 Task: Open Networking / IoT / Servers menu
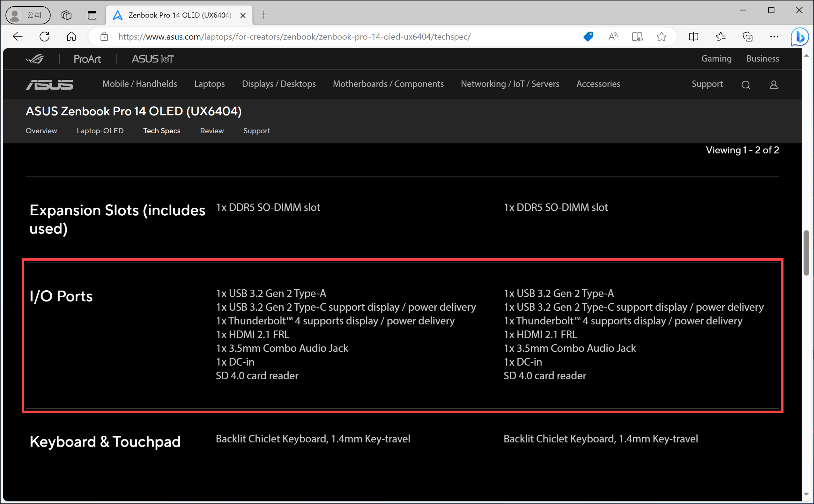tap(510, 84)
